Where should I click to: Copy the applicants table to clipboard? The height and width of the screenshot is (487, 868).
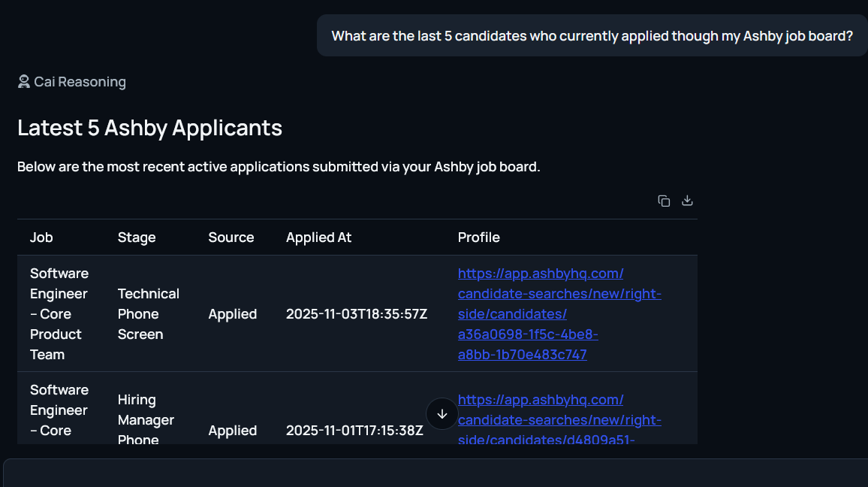click(x=664, y=201)
